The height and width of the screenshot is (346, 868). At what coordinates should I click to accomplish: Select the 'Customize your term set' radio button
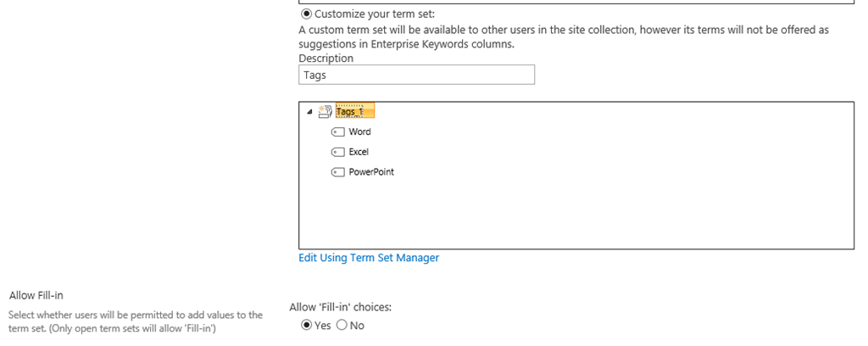point(306,14)
